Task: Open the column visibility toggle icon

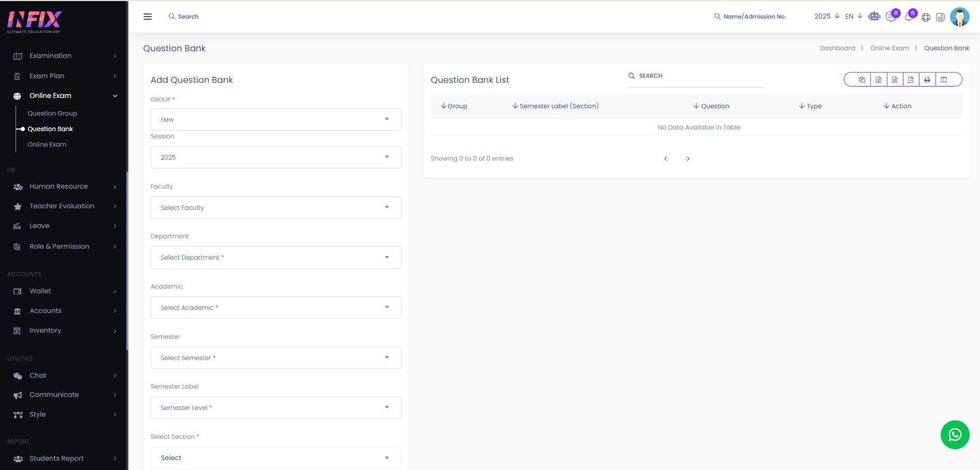Action: pos(944,79)
